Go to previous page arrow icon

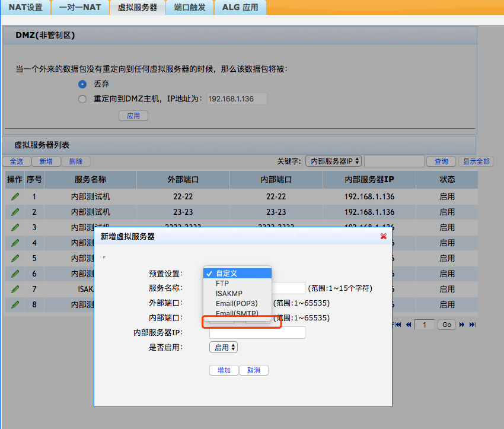tap(409, 325)
